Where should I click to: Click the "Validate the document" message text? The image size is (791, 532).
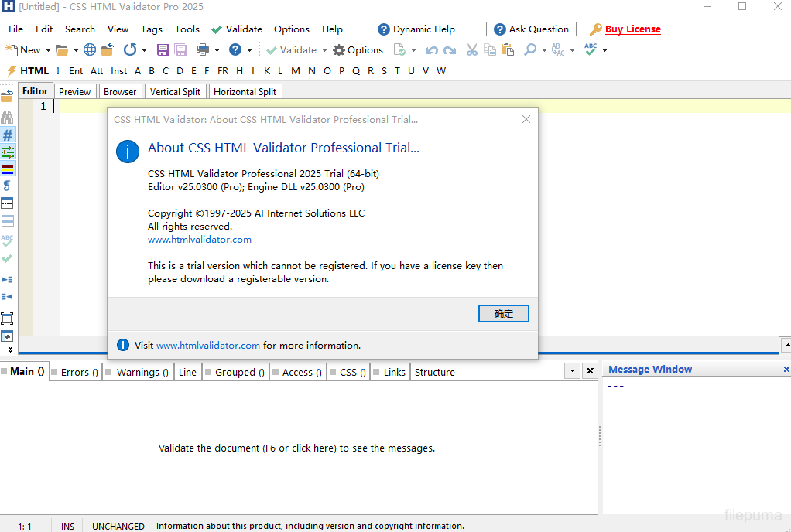296,448
